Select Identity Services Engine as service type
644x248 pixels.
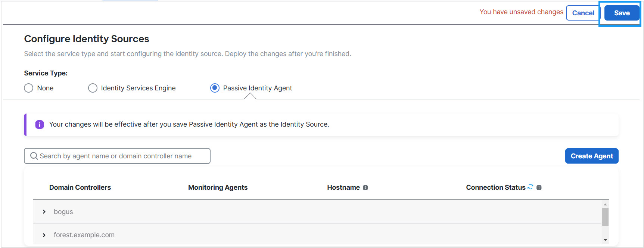(93, 88)
